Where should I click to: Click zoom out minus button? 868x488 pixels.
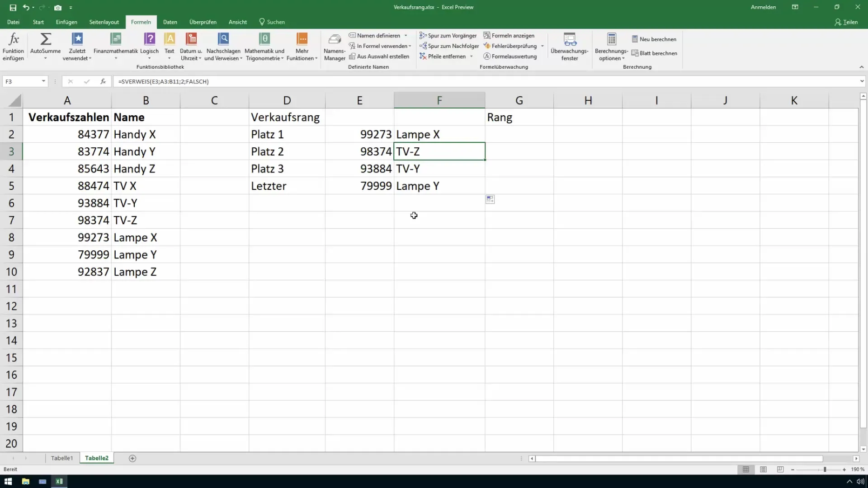tap(793, 470)
